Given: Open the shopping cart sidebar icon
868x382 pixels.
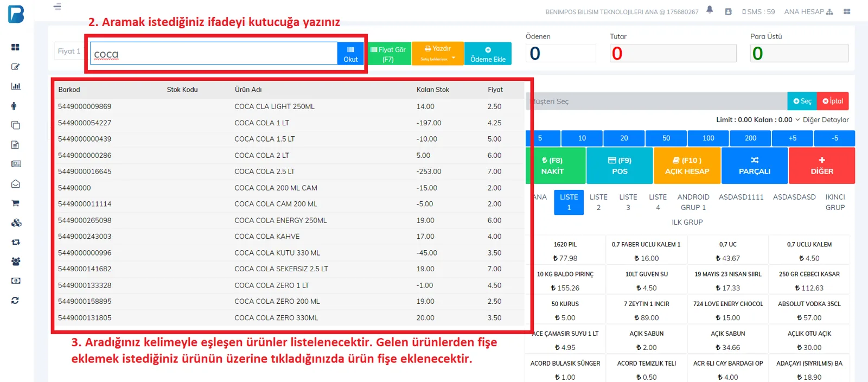Looking at the screenshot, I should (x=15, y=203).
